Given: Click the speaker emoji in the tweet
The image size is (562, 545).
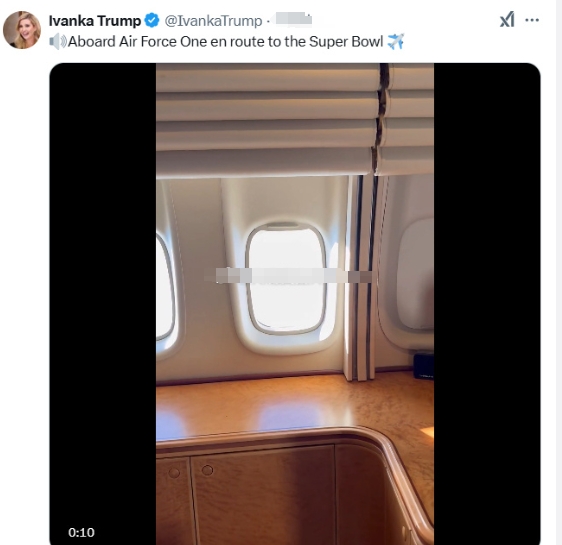Looking at the screenshot, I should (58, 42).
